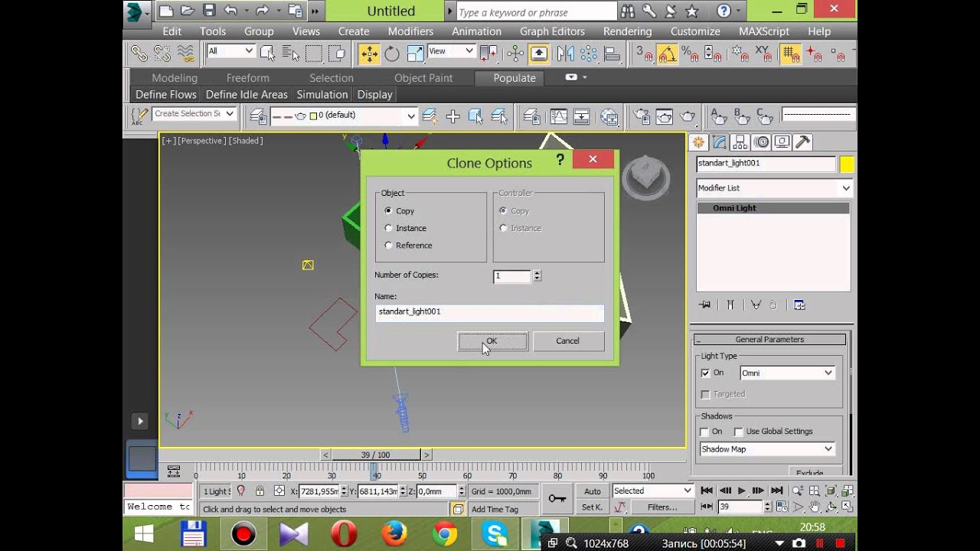Switch to the Object Paint ribbon tab
Image resolution: width=980 pixels, height=551 pixels.
pyautogui.click(x=423, y=78)
